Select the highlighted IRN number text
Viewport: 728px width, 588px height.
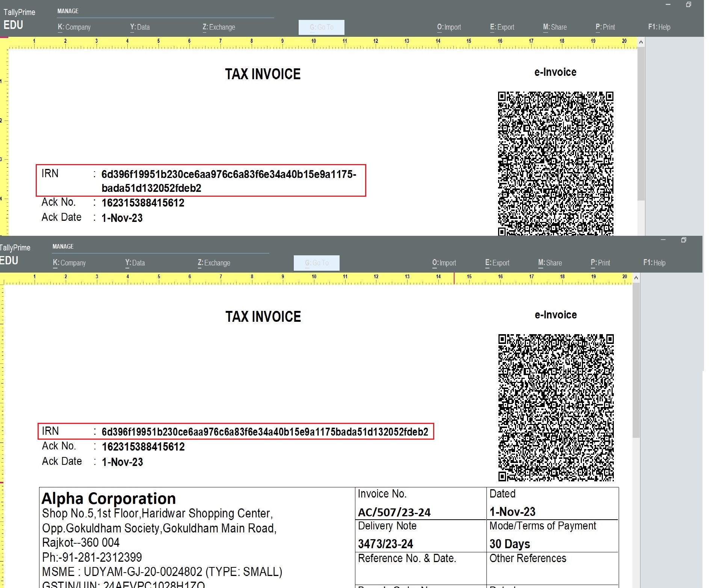tap(264, 432)
